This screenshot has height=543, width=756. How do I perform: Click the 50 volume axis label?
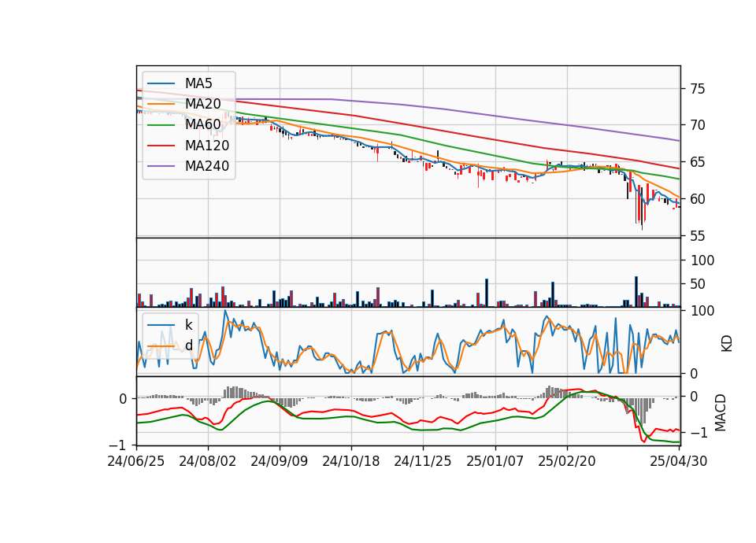(697, 284)
